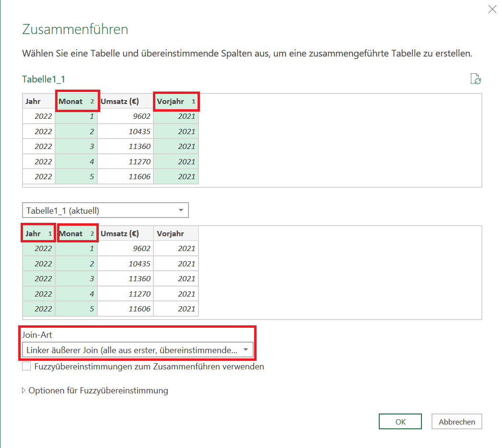Click the Abbrechen button
Image resolution: width=502 pixels, height=448 pixels.
pos(456,422)
